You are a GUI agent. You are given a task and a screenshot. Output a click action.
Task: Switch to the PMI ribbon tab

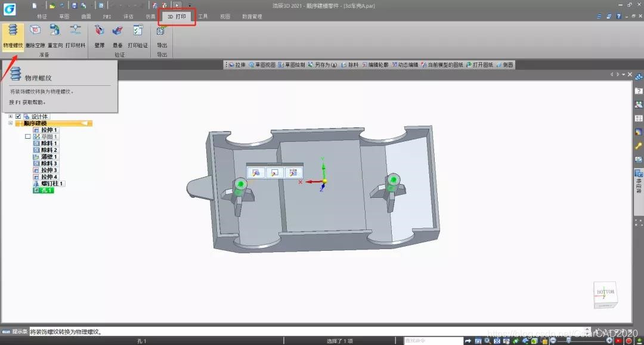tap(107, 17)
